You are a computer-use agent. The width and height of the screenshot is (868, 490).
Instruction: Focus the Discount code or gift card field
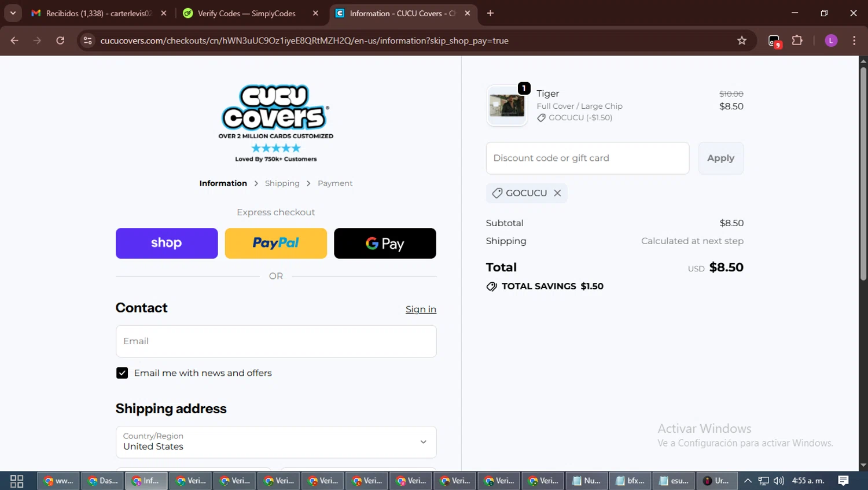tap(587, 158)
